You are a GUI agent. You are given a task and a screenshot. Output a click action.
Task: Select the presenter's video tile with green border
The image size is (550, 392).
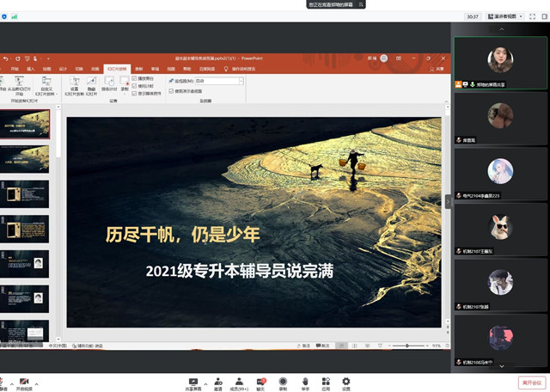click(500, 63)
